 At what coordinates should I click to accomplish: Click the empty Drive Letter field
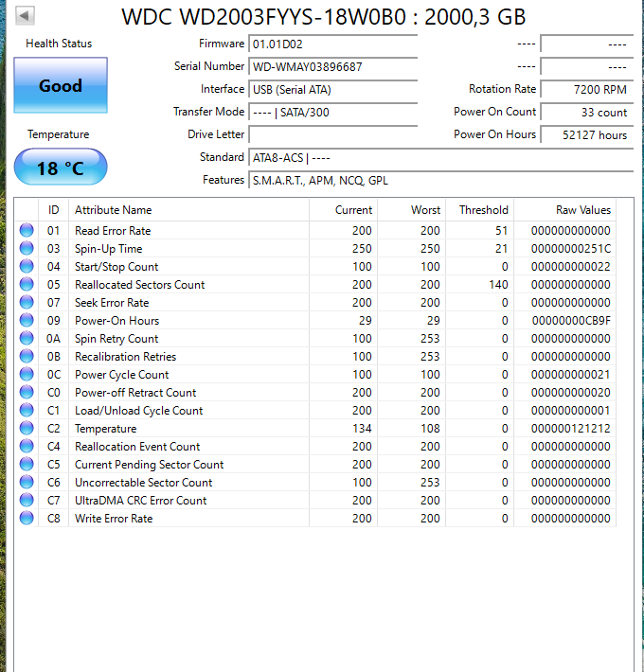coord(333,135)
